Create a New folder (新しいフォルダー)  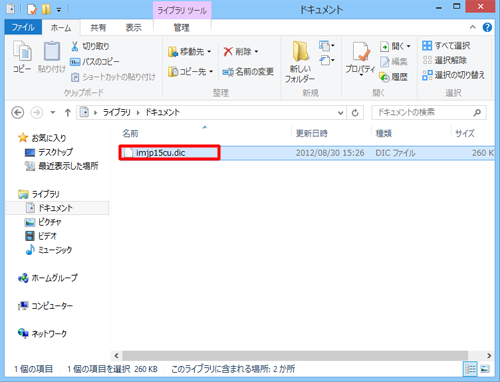[x=300, y=62]
